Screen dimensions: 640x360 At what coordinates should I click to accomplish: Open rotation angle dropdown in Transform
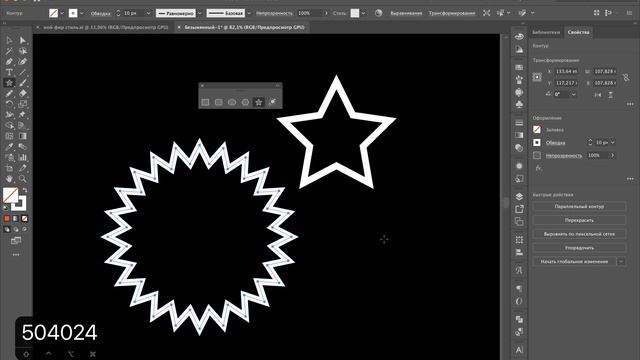coord(574,94)
